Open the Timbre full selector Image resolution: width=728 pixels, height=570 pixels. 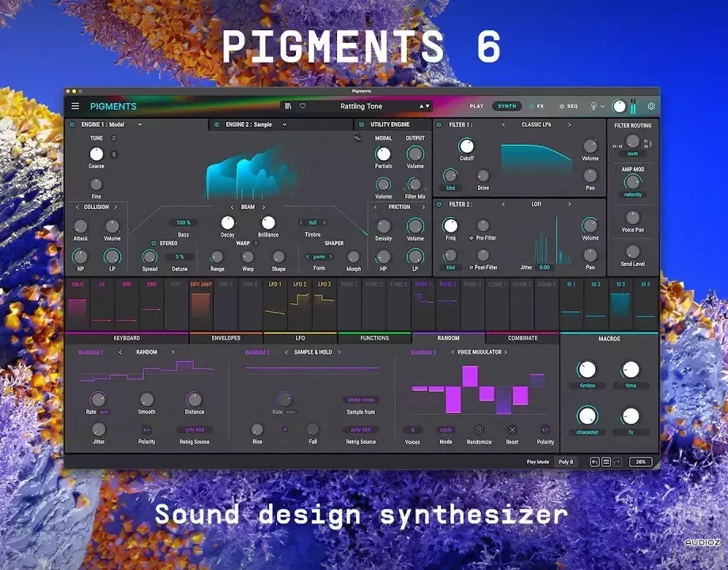click(x=313, y=222)
